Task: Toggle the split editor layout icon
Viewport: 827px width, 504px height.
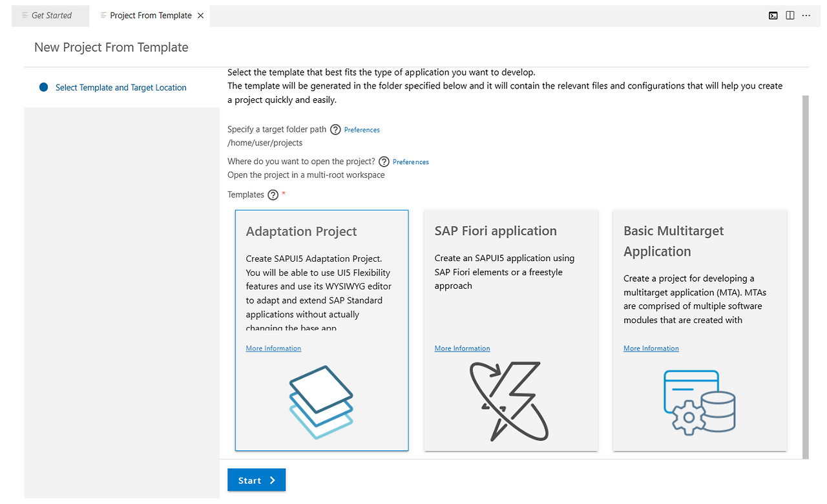Action: [790, 16]
